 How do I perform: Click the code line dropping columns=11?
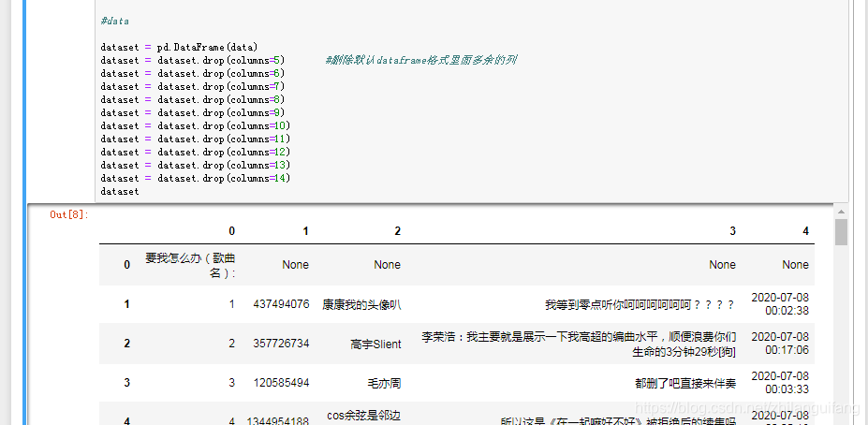tap(196, 139)
